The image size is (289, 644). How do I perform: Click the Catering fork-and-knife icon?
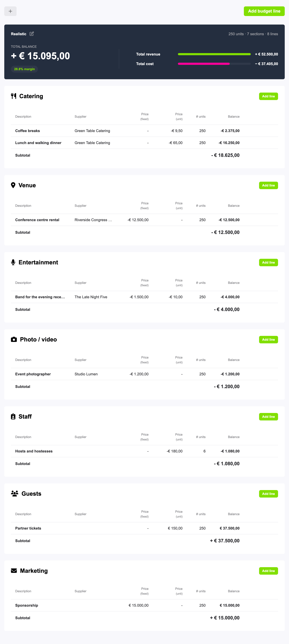tap(14, 96)
